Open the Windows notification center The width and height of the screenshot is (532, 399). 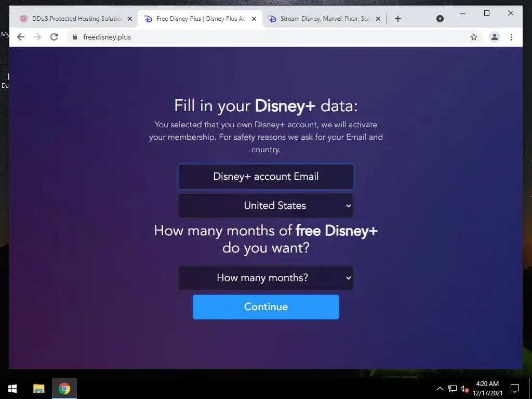click(x=515, y=389)
